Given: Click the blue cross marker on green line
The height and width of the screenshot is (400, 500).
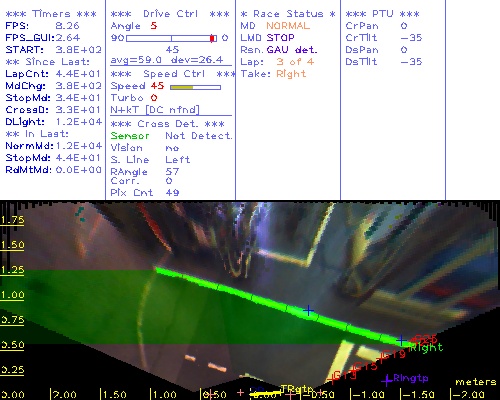Looking at the screenshot, I should [309, 311].
